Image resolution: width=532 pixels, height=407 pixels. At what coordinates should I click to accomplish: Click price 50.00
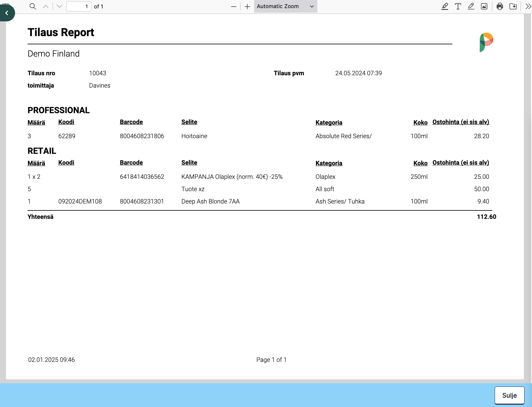click(x=481, y=189)
